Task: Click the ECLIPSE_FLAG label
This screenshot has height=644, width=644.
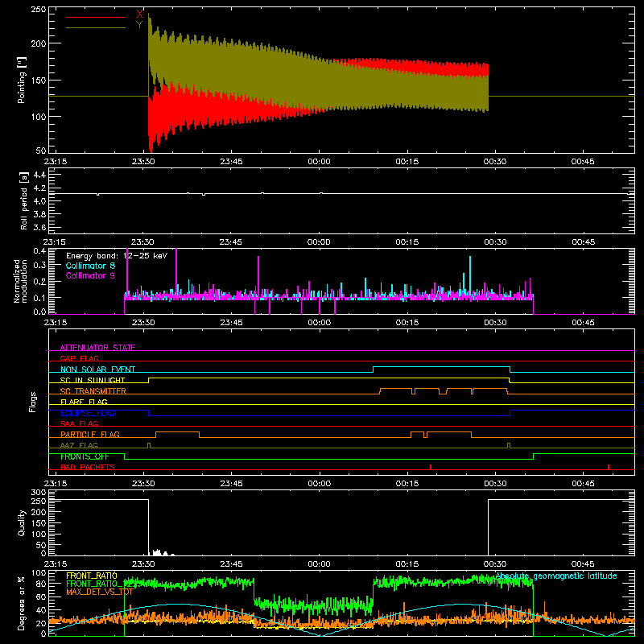Action: coord(88,413)
